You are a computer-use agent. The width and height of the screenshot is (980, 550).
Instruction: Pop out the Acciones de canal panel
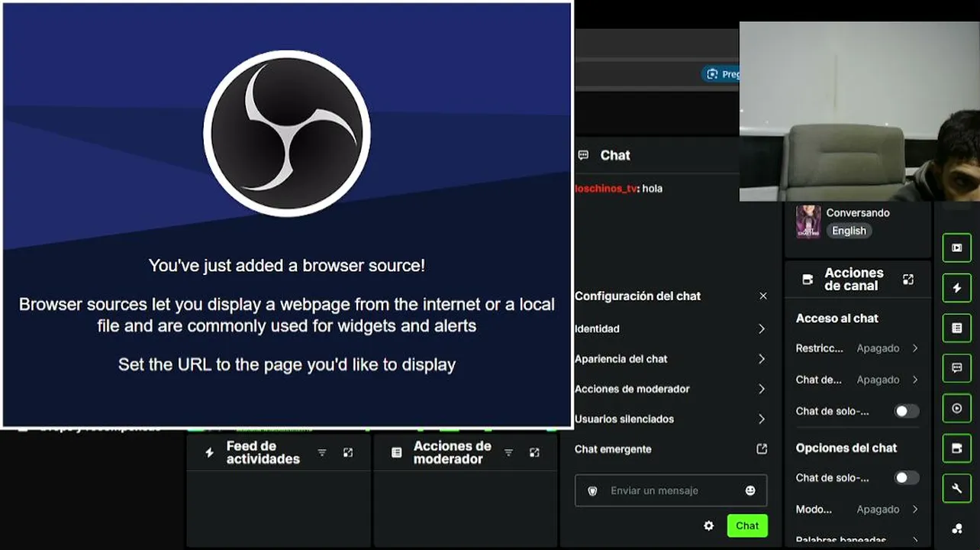[x=908, y=280]
